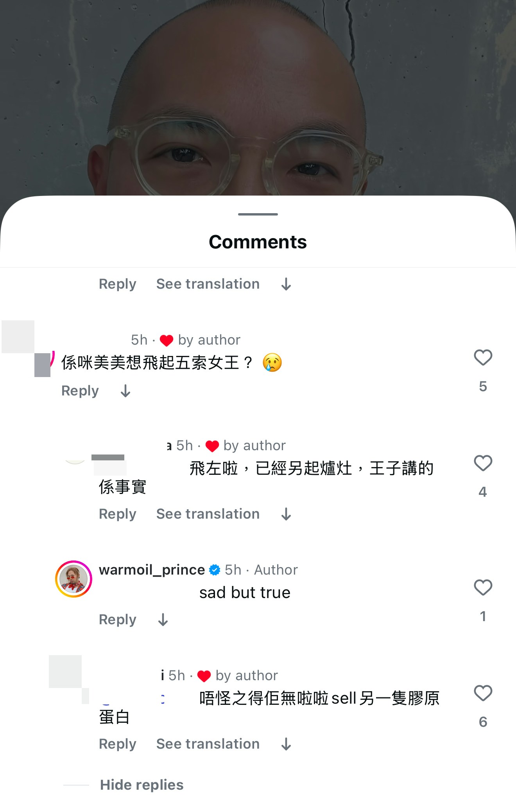Tap down arrow under 'sad but true' reply

[163, 620]
